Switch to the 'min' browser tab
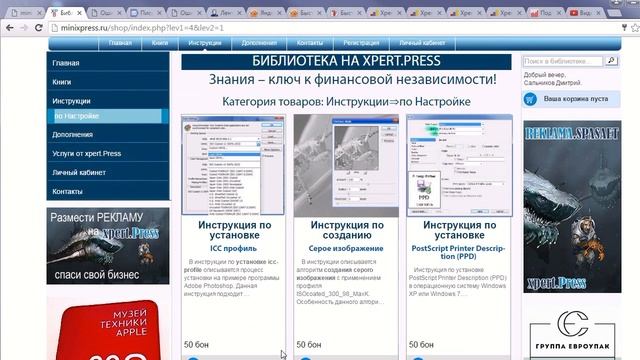The image size is (640, 360). coord(24,13)
